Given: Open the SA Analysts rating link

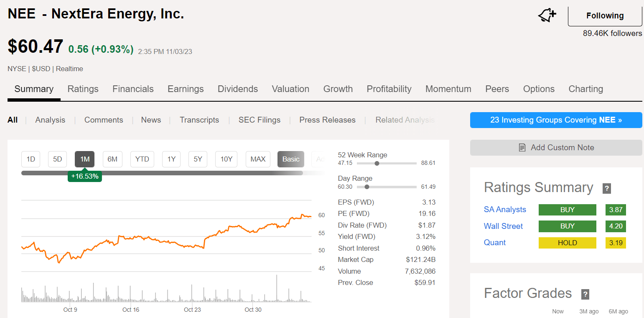Looking at the screenshot, I should coord(505,210).
